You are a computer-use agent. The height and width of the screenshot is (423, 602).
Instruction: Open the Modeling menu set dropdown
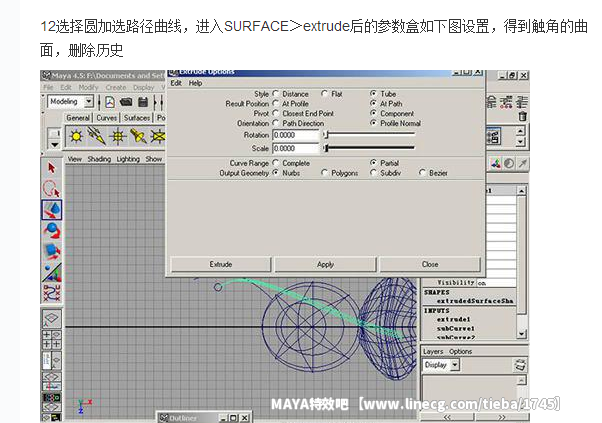[89, 102]
